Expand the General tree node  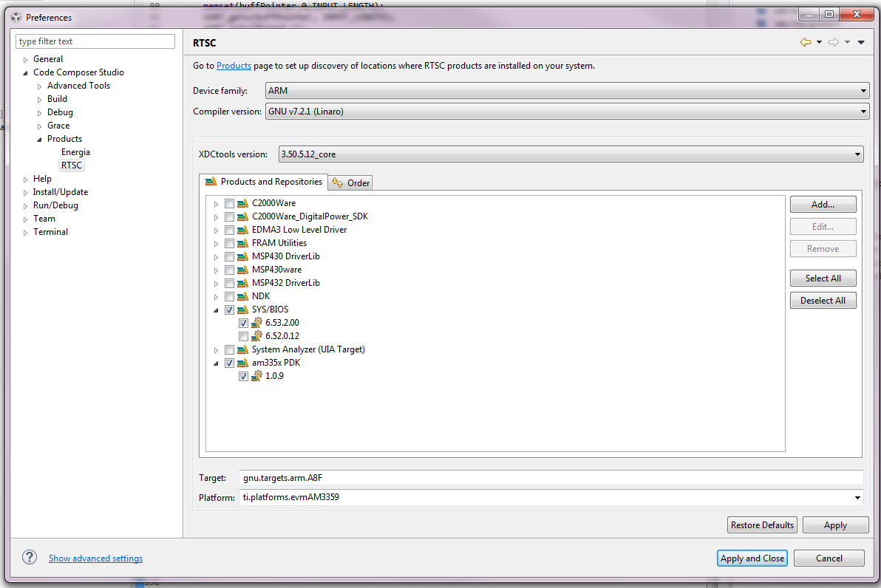click(25, 60)
